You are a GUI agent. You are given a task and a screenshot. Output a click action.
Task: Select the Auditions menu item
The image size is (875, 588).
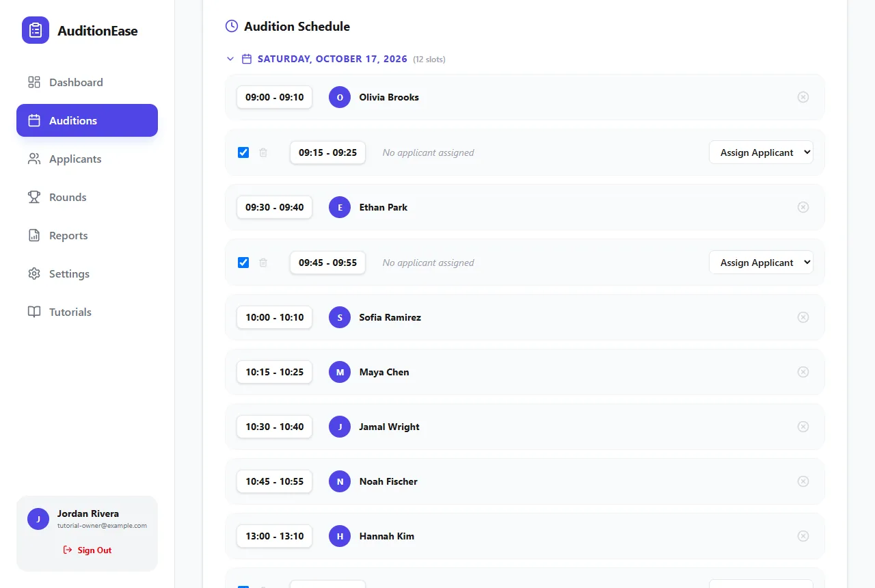[x=87, y=120]
